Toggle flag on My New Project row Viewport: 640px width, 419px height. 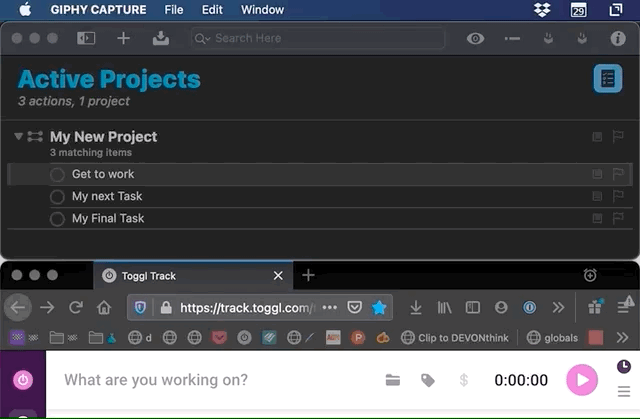618,136
